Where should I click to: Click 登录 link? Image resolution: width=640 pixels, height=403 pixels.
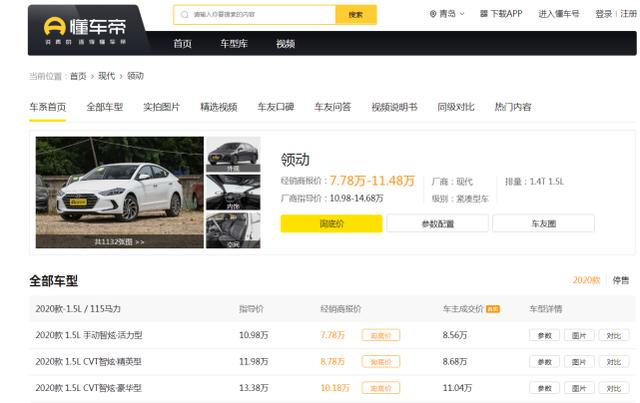coord(604,14)
